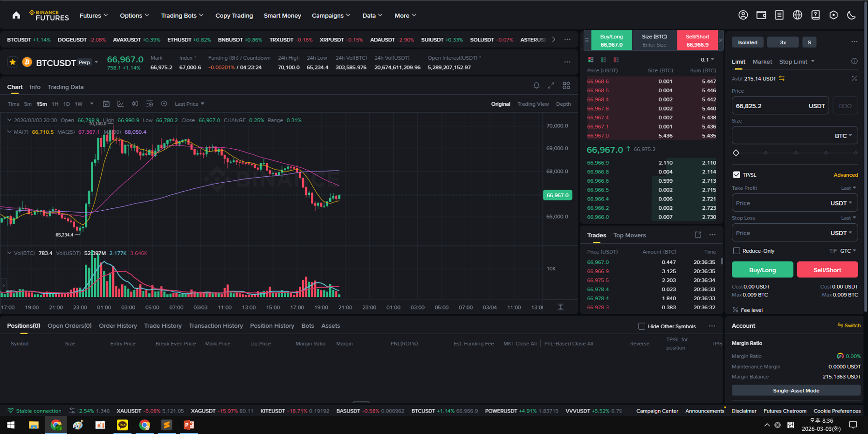Collapse the MA indicator legend chevron
868x434 pixels.
pos(9,132)
